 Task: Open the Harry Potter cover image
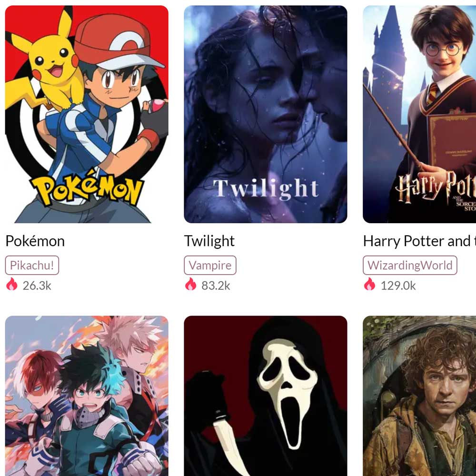419,114
